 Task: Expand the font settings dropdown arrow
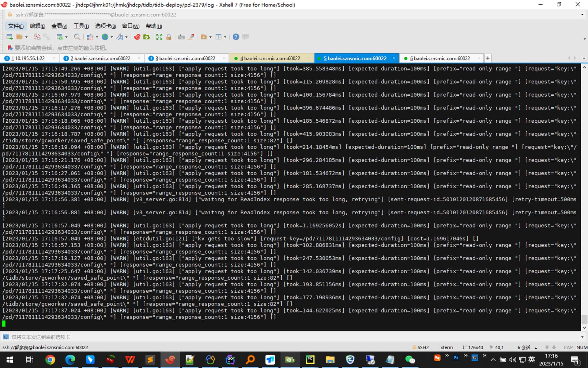pos(126,37)
